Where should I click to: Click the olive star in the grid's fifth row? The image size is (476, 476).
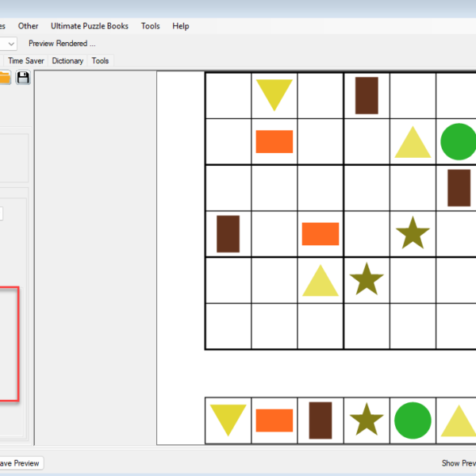tap(367, 280)
